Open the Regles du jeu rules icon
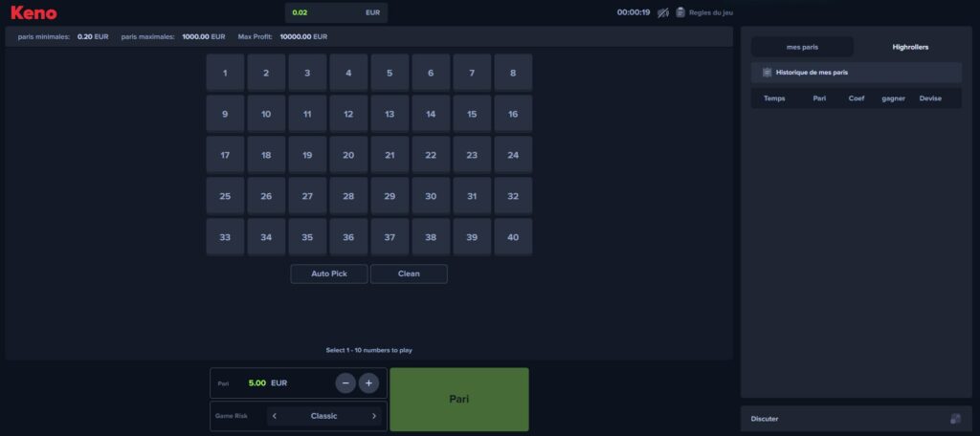Image resolution: width=980 pixels, height=436 pixels. (680, 12)
